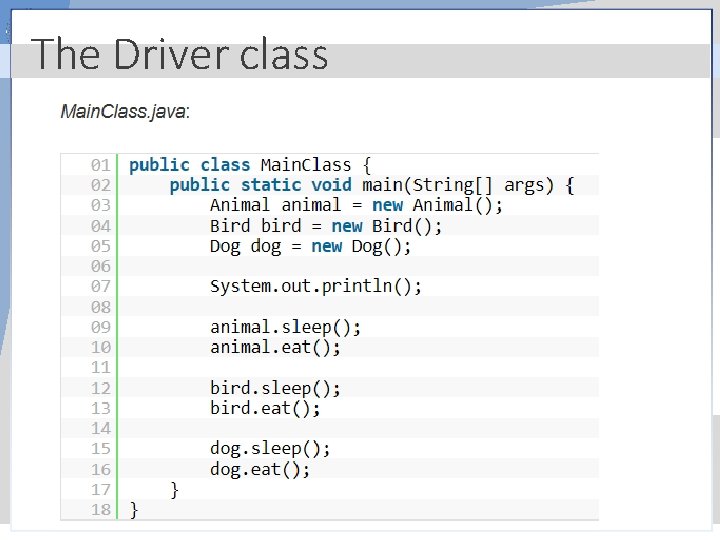This screenshot has width=720, height=540.
Task: Click line number 18 in the gutter
Action: (101, 510)
